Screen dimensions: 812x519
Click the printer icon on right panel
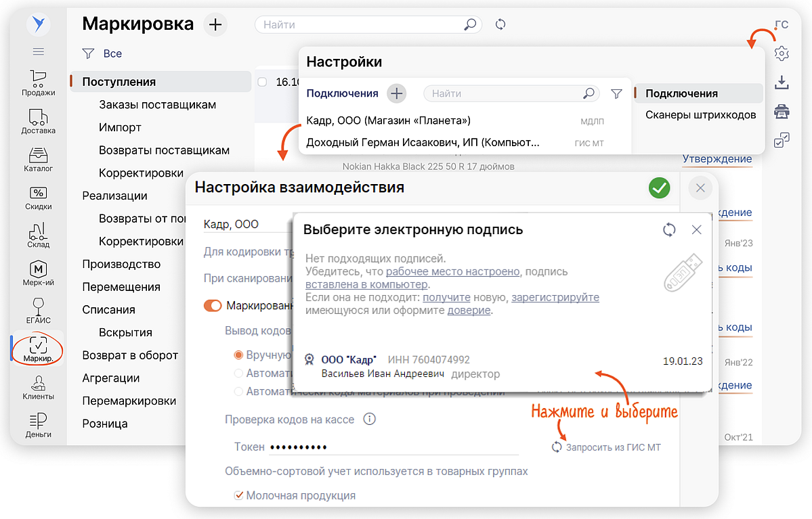(x=782, y=111)
